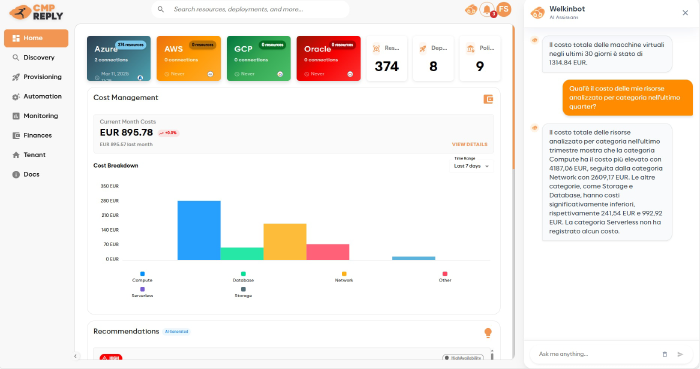The height and width of the screenshot is (369, 700).
Task: Click the blue Compute bar in chart
Action: pos(199,230)
